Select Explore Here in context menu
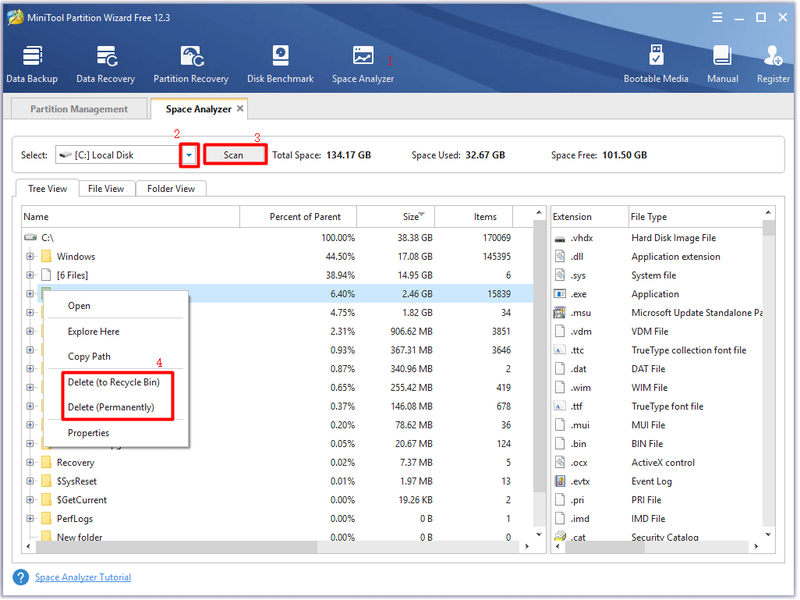 pos(93,332)
